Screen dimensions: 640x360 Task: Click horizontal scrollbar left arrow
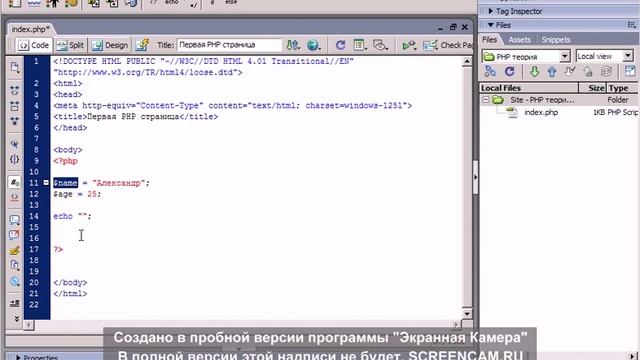pos(28,325)
